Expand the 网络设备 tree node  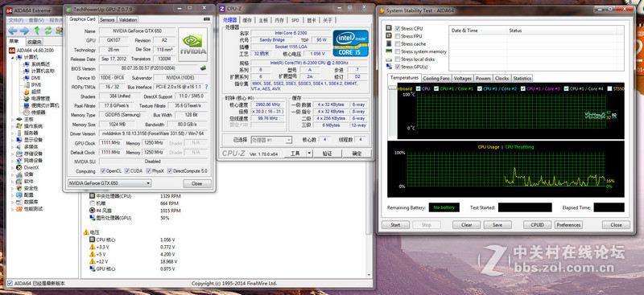13,161
